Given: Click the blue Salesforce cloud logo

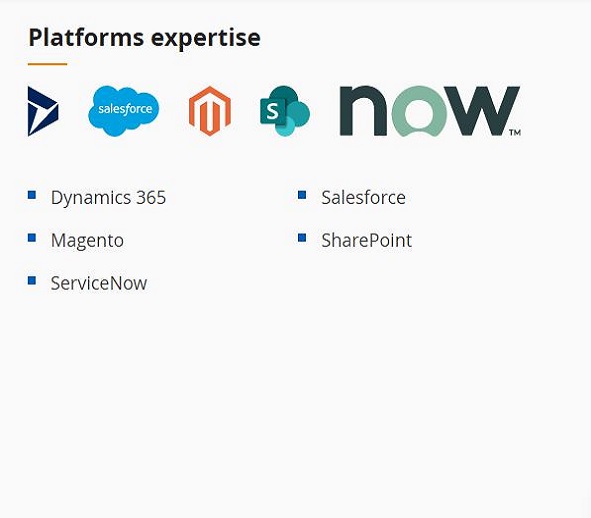Looking at the screenshot, I should 124,111.
